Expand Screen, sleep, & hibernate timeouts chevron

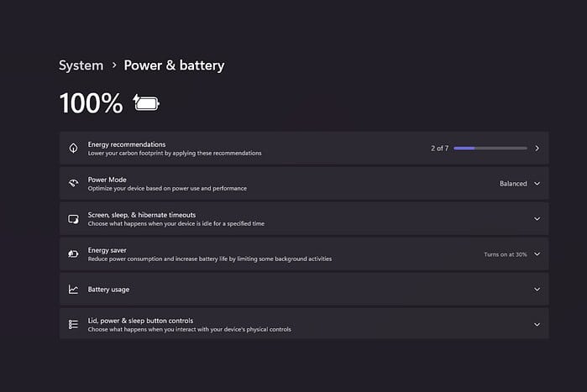point(537,218)
